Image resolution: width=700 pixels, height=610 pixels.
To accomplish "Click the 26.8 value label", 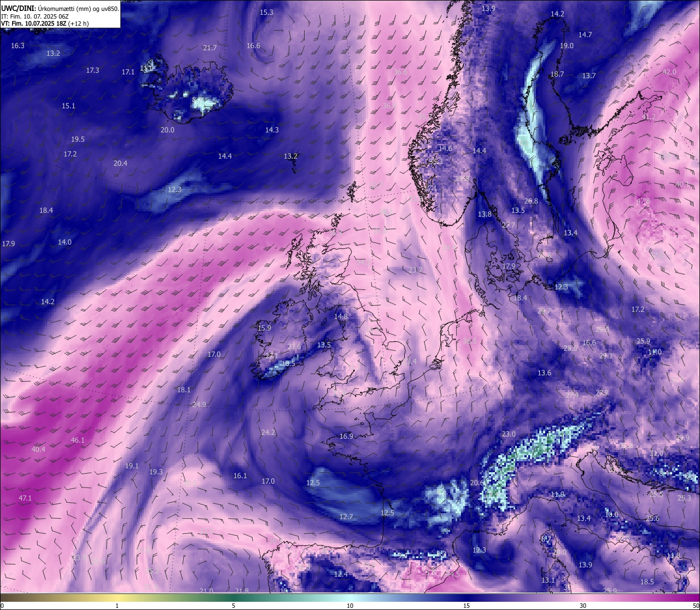I will 532,201.
